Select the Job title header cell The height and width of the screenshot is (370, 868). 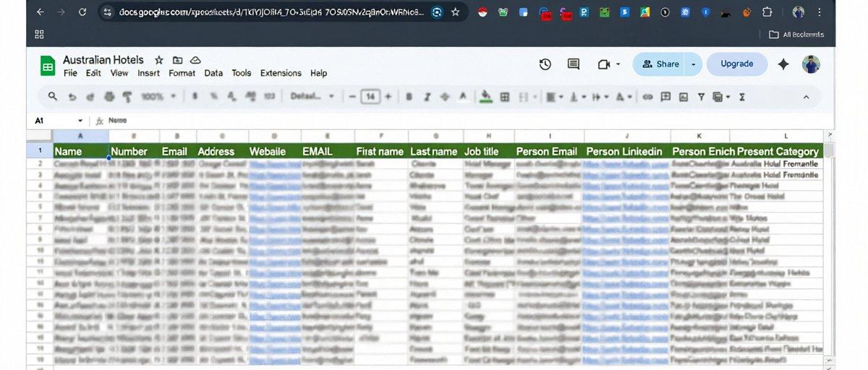click(489, 152)
